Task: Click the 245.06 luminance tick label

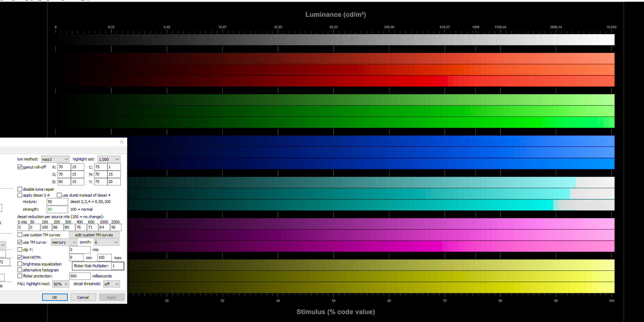Action: (389, 27)
